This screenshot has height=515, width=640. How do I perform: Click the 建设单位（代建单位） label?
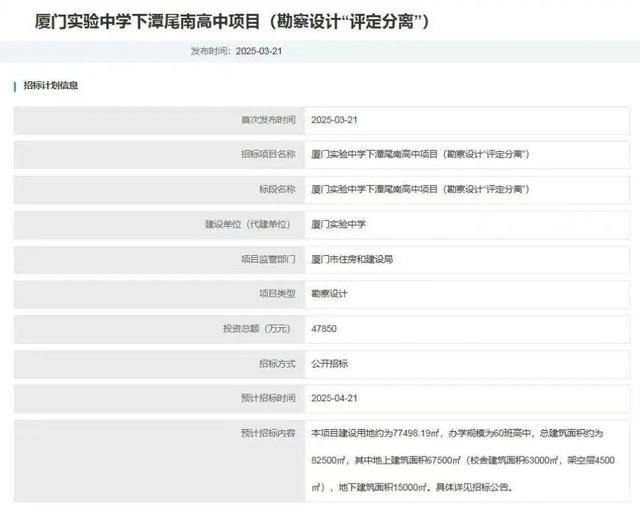point(248,224)
